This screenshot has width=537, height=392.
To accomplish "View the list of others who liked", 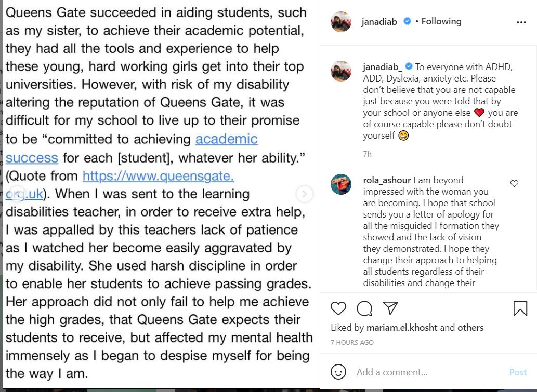I will [470, 328].
